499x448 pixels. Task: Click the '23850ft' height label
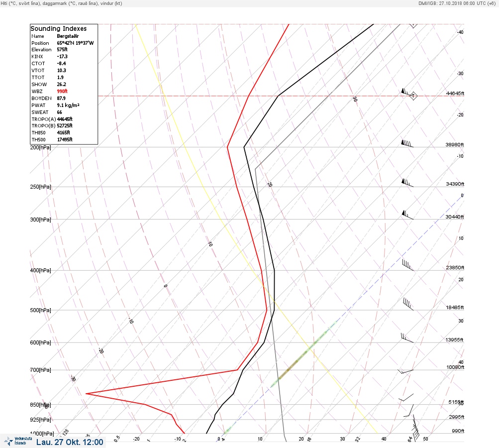tap(455, 268)
